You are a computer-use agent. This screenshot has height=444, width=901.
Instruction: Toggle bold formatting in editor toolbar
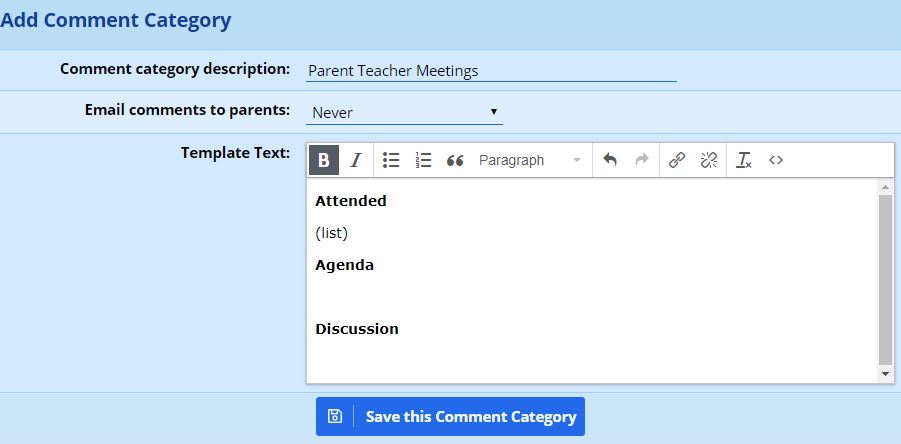(x=324, y=160)
